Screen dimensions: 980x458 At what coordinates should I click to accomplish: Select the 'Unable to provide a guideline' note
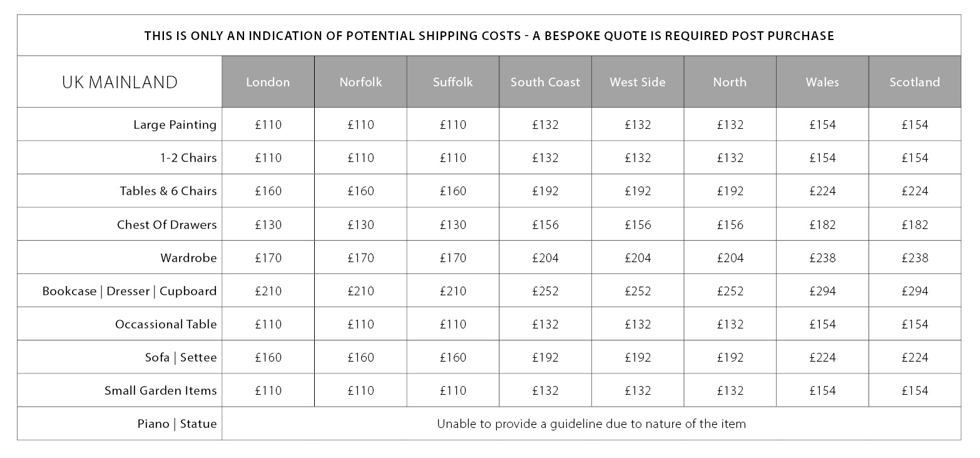point(591,424)
